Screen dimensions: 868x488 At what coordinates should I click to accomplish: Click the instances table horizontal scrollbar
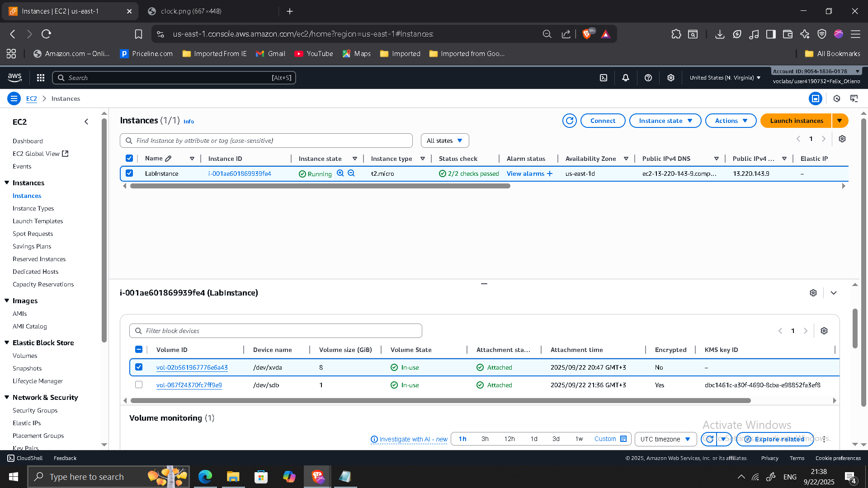point(320,186)
